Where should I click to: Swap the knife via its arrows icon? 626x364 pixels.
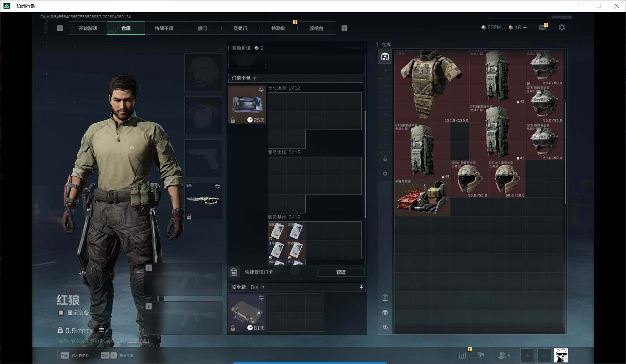(217, 186)
